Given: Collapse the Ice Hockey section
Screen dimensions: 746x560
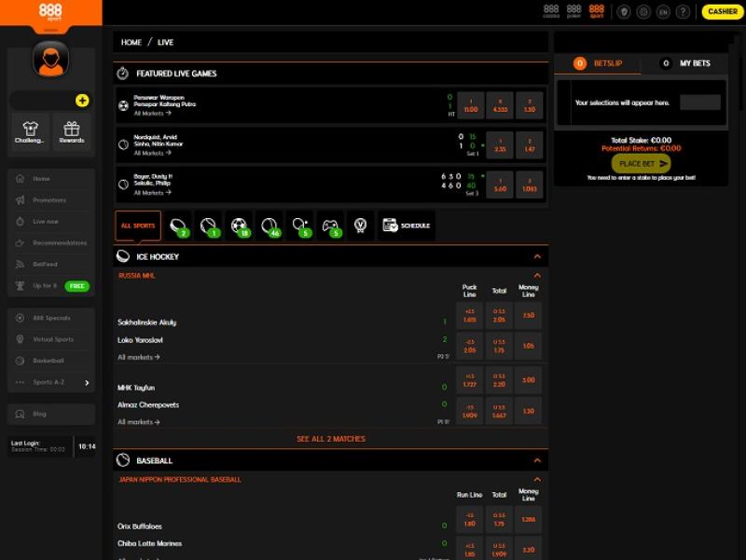Looking at the screenshot, I should [537, 256].
